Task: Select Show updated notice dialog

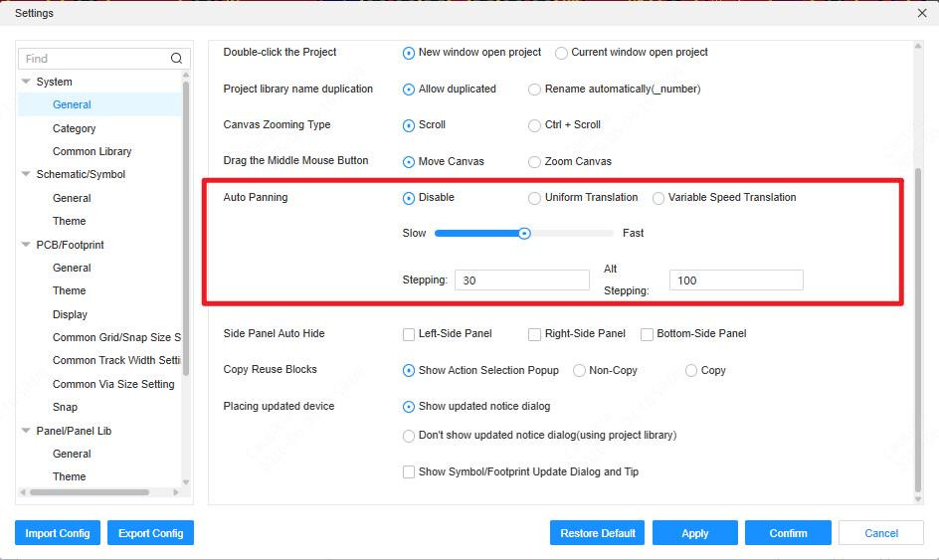Action: tap(409, 407)
